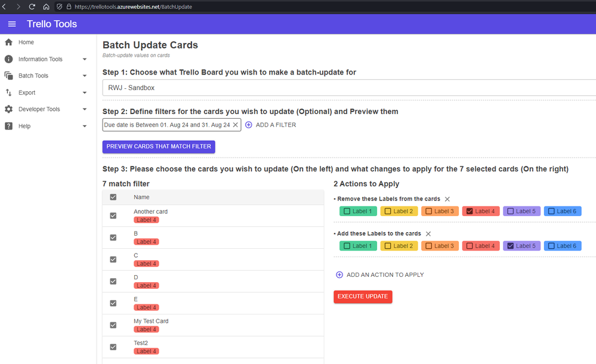Click the Information Tools info icon
The width and height of the screenshot is (596, 364).
coord(8,59)
